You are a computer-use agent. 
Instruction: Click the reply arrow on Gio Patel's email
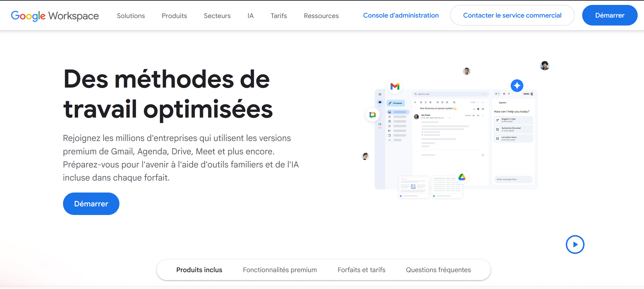[478, 115]
